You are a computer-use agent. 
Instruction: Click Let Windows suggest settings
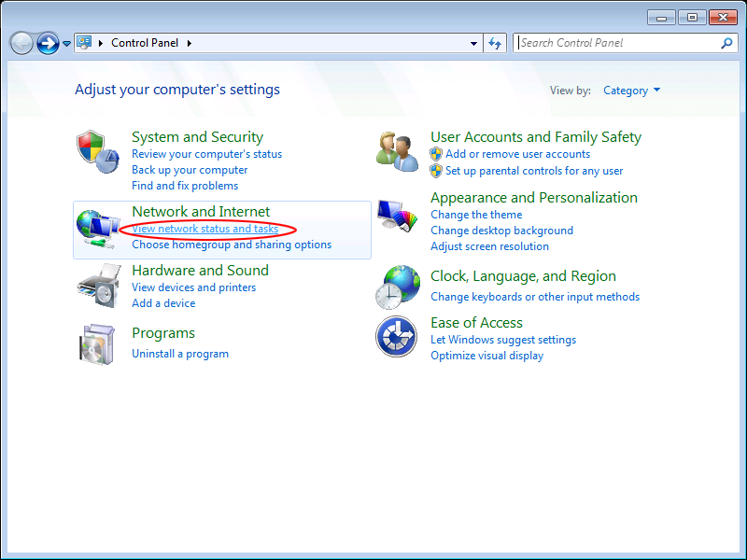(503, 340)
